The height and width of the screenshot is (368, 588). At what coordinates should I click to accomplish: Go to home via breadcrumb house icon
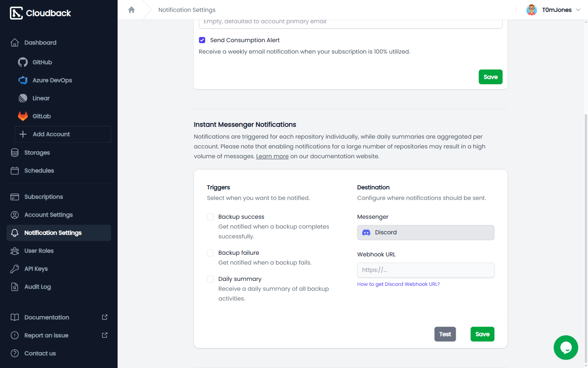(x=131, y=10)
